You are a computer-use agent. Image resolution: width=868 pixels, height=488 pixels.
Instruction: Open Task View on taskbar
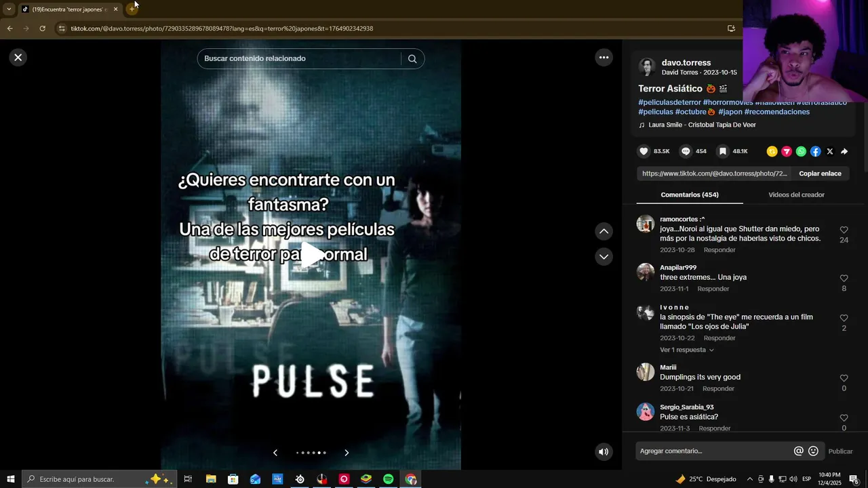[188, 479]
